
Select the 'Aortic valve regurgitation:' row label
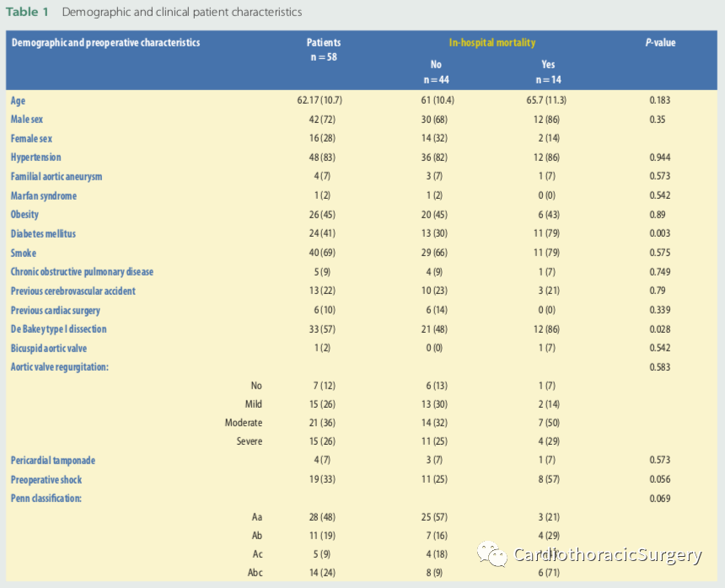(x=60, y=367)
